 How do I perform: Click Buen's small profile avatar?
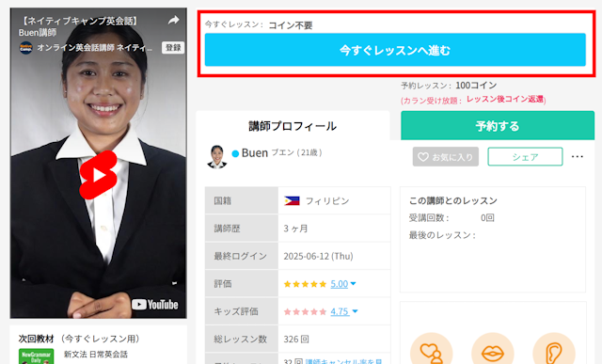pyautogui.click(x=217, y=157)
